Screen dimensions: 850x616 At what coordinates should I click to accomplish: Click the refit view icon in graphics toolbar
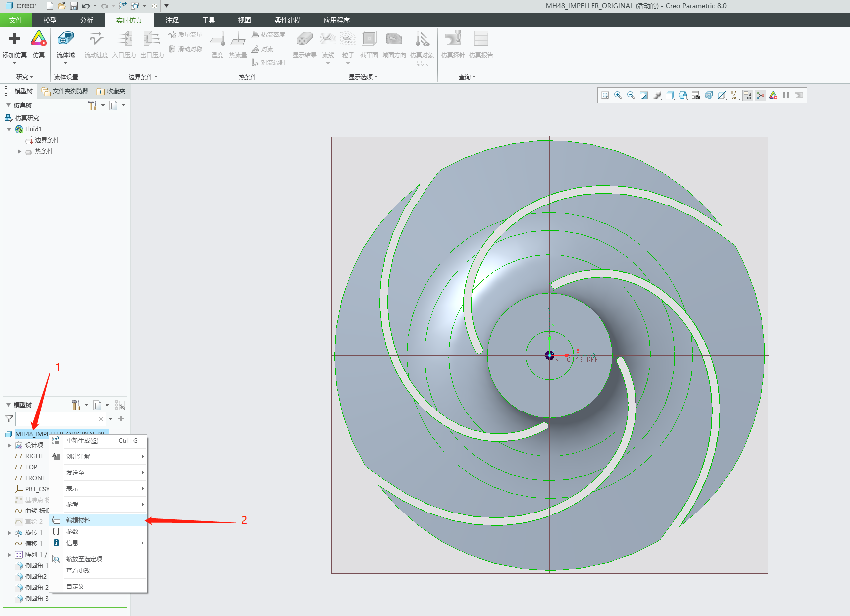(x=605, y=95)
